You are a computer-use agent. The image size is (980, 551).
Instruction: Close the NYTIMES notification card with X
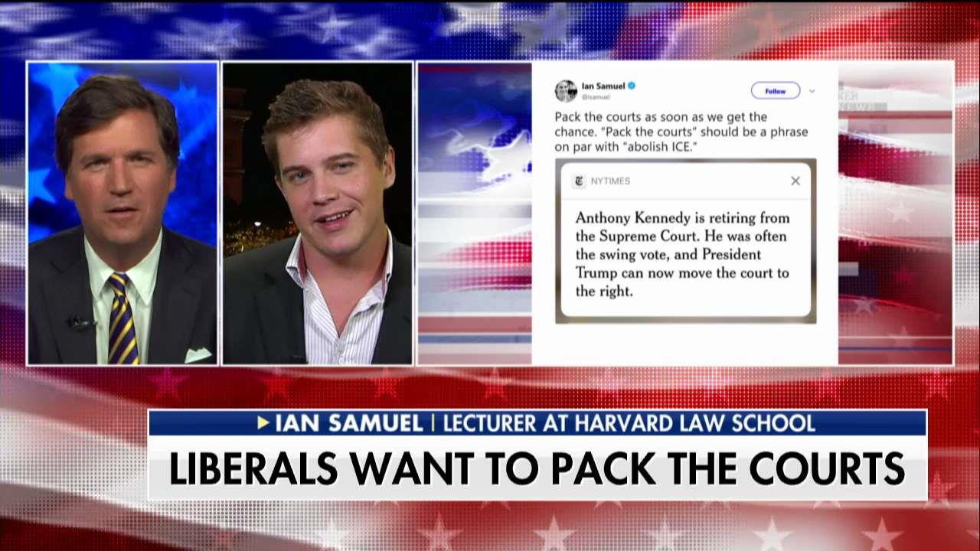pyautogui.click(x=795, y=181)
